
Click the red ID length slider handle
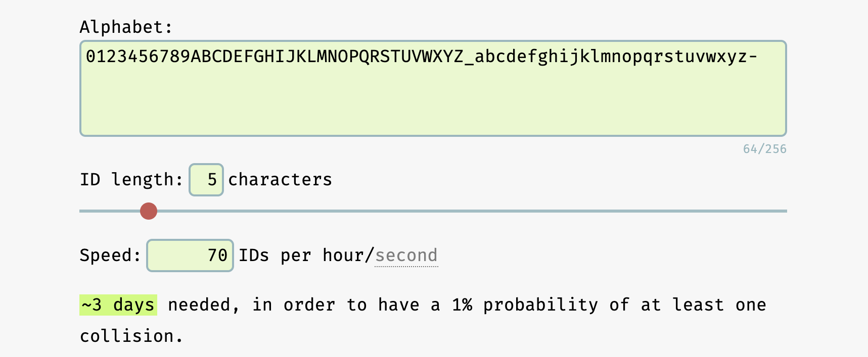149,211
